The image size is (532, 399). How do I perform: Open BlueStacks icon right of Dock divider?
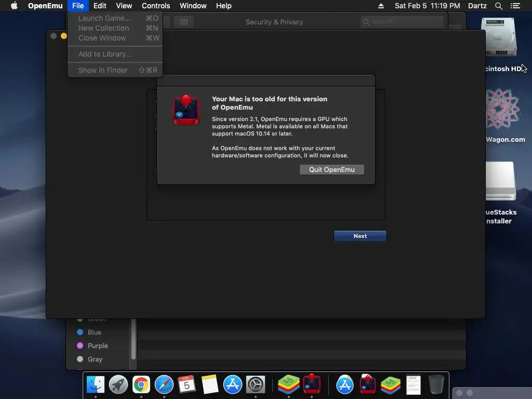(391, 385)
